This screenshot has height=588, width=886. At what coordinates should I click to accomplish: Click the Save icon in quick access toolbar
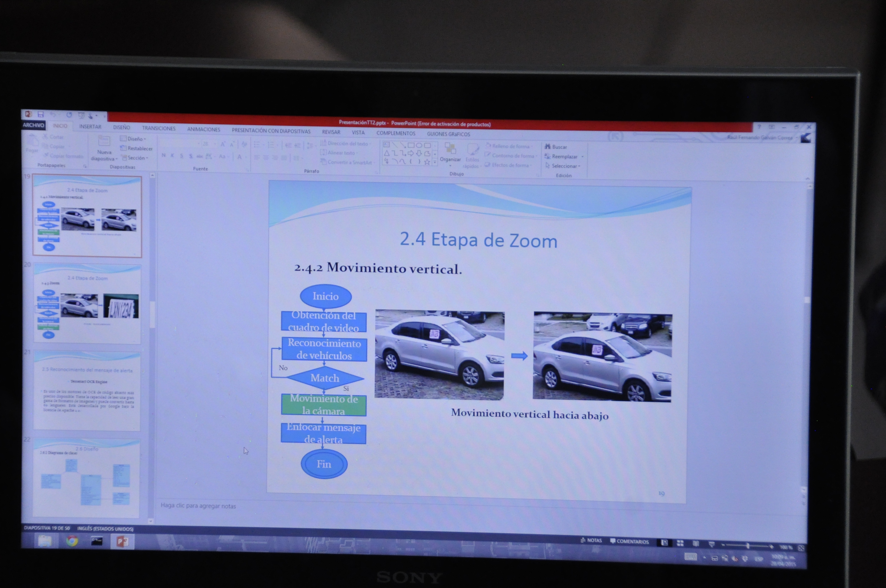pos(40,114)
